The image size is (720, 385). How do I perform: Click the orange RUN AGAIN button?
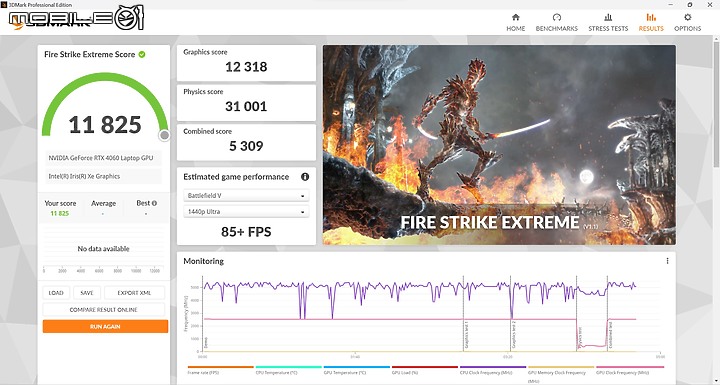(x=105, y=327)
